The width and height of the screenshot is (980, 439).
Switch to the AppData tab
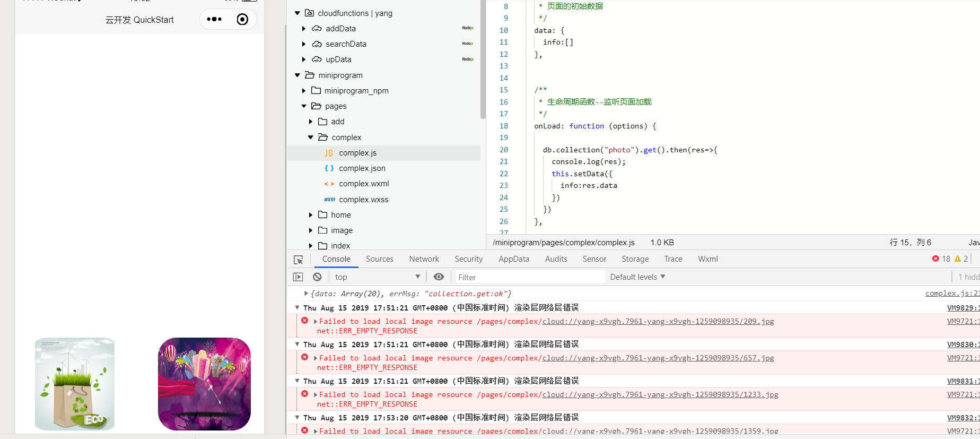513,259
